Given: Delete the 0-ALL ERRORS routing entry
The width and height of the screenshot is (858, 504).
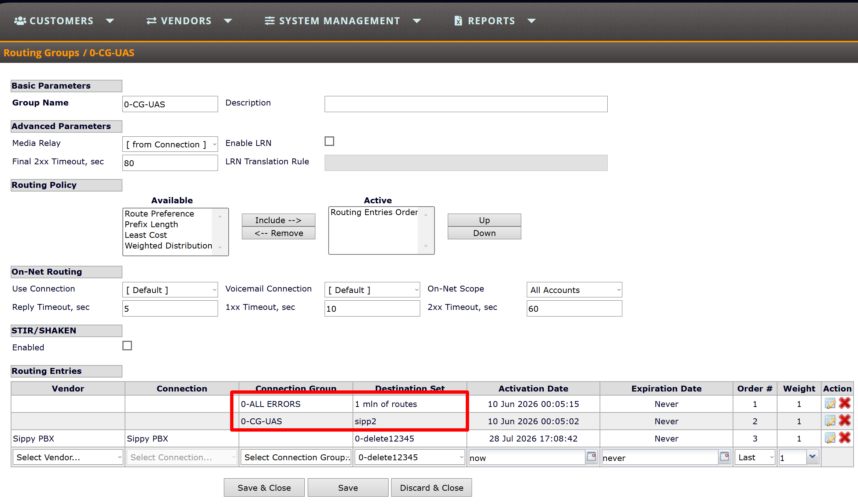Looking at the screenshot, I should (845, 403).
